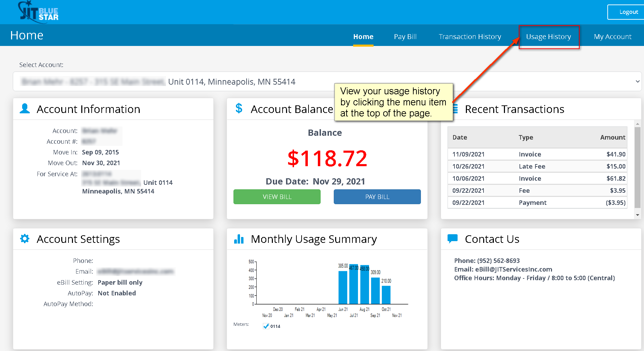Open My Account from the navigation
This screenshot has width=644, height=351.
613,37
